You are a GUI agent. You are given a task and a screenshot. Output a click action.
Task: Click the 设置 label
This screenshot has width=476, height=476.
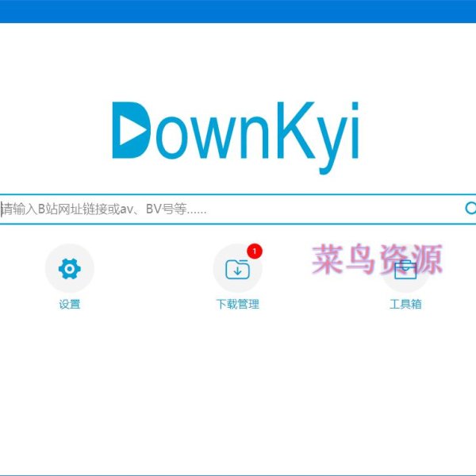coord(70,304)
